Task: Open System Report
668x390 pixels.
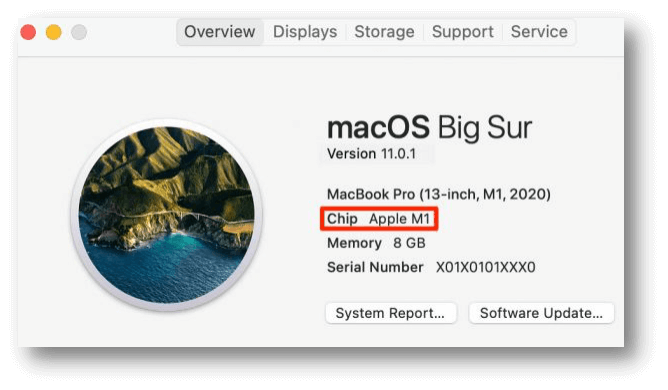Action: coord(390,313)
